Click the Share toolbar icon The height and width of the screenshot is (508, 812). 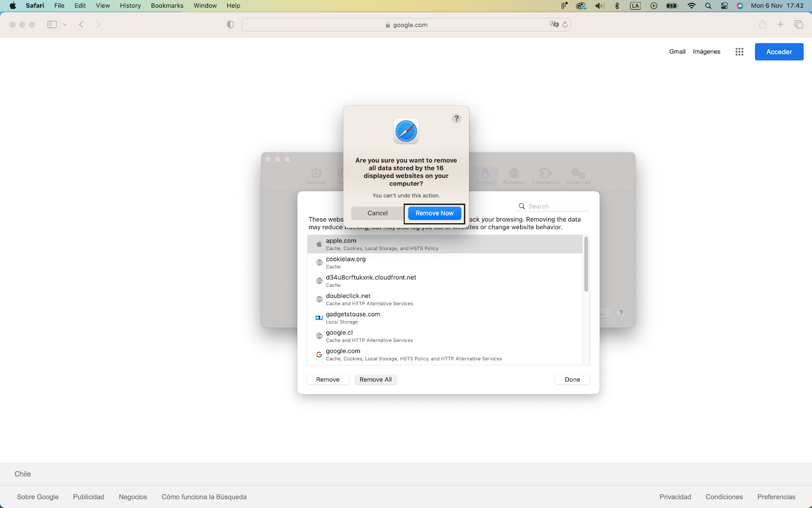point(762,24)
